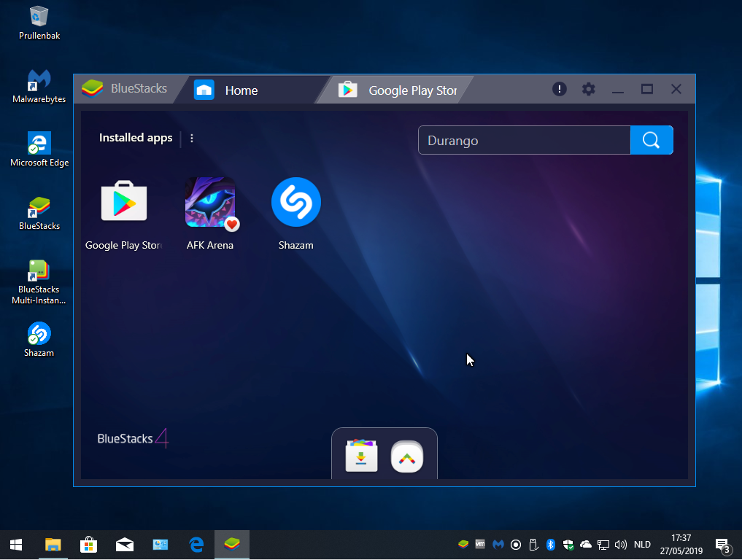Open Windows Security from the tray shield
Image resolution: width=742 pixels, height=560 pixels.
(568, 545)
